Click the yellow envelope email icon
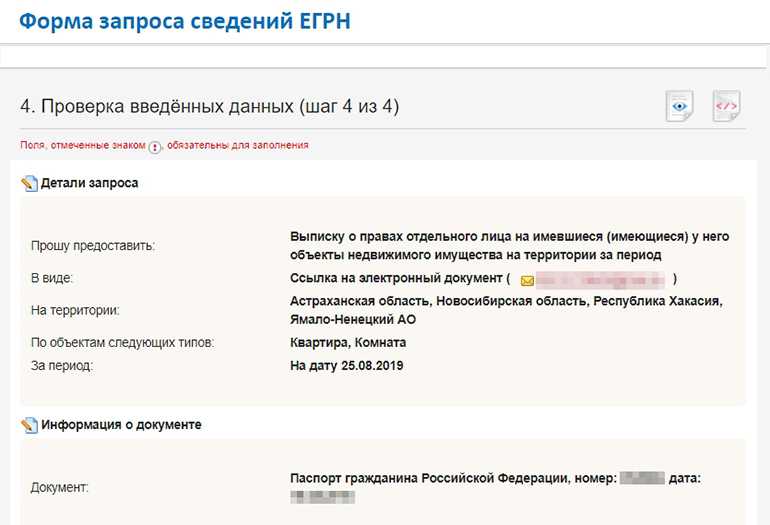 (527, 280)
